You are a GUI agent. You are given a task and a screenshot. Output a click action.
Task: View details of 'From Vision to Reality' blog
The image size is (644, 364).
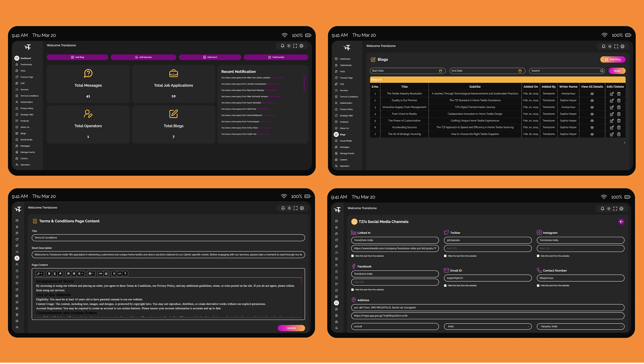point(592,114)
